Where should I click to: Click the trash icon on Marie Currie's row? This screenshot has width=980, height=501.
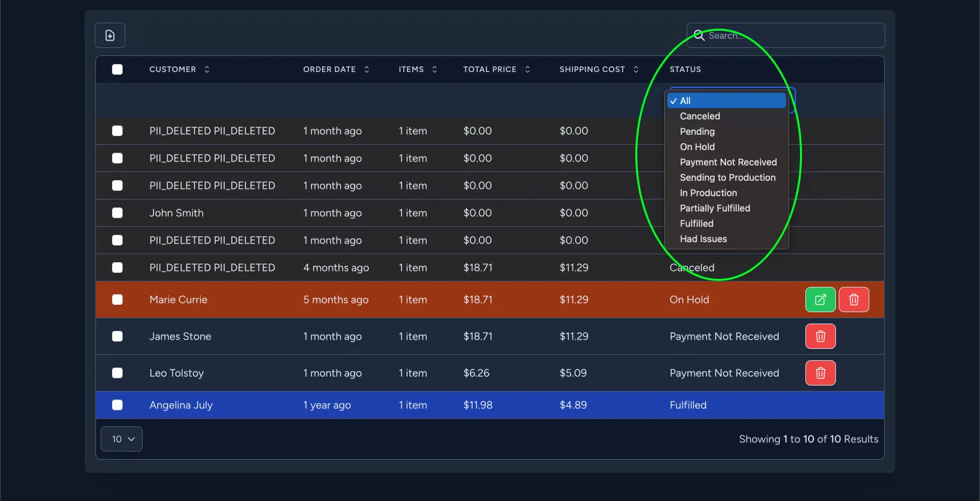click(853, 300)
